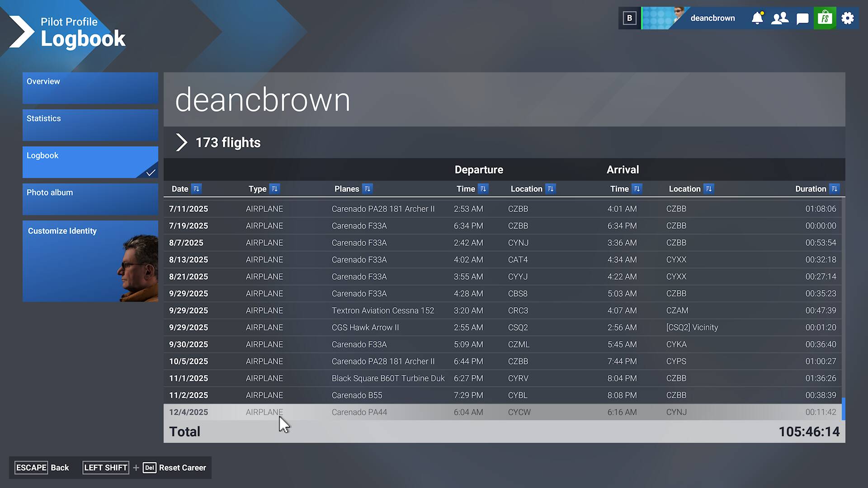Open the Customize Identity avatar tile
This screenshot has height=488, width=868.
click(x=90, y=261)
